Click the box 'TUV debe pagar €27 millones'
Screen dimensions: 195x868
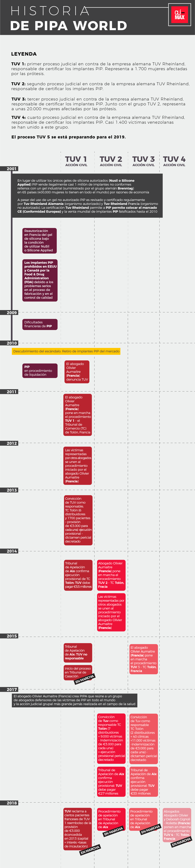click(111, 782)
